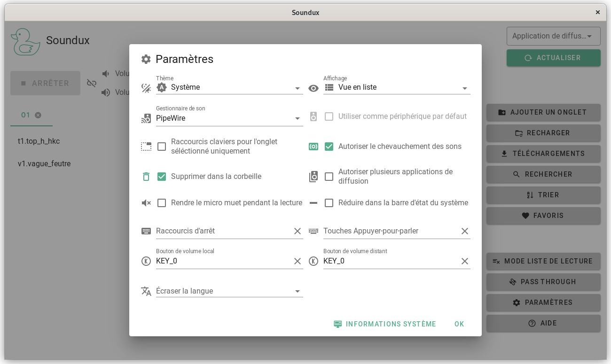611x364 pixels.
Task: Open the Thème dropdown
Action: [229, 87]
